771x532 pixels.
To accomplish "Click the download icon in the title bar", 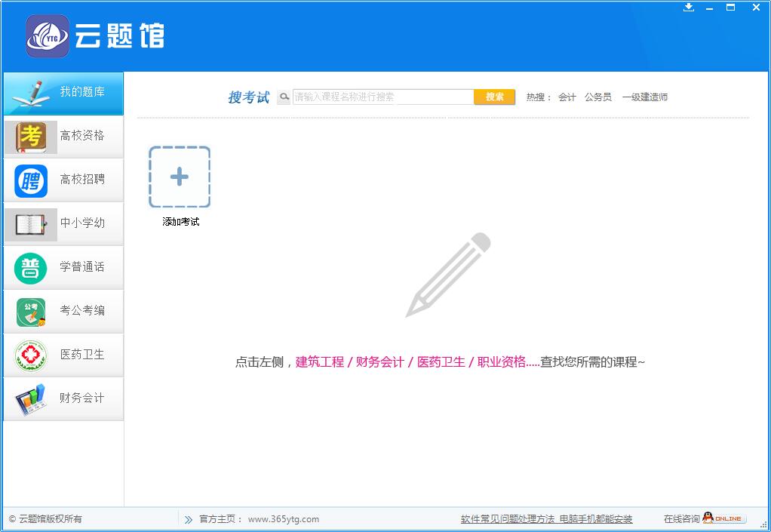I will (x=687, y=8).
